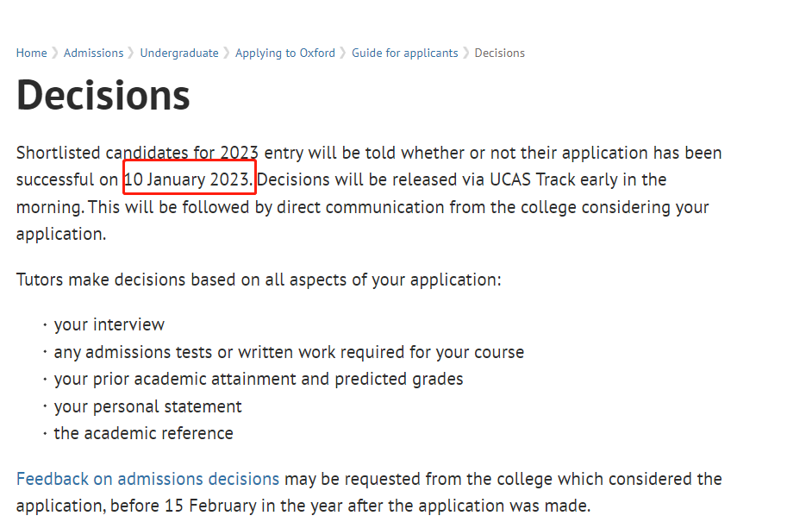Open Feedback on admissions decisions link
The height and width of the screenshot is (522, 812).
tap(147, 479)
